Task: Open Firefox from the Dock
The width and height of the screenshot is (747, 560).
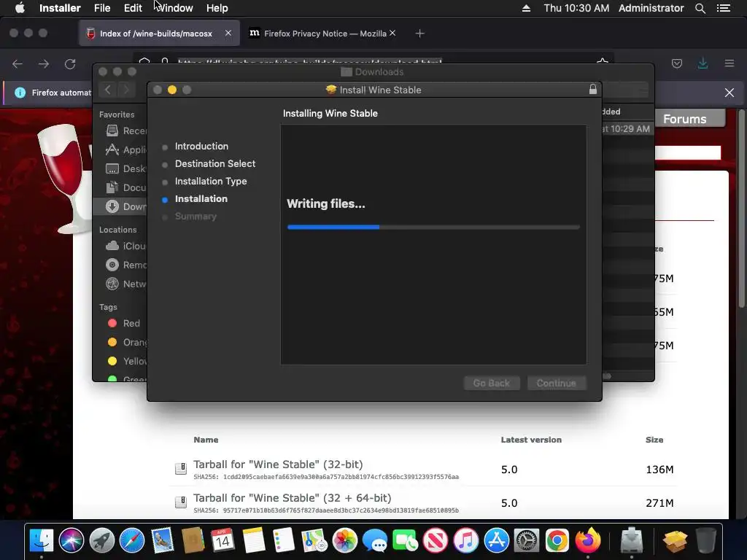Action: click(587, 540)
